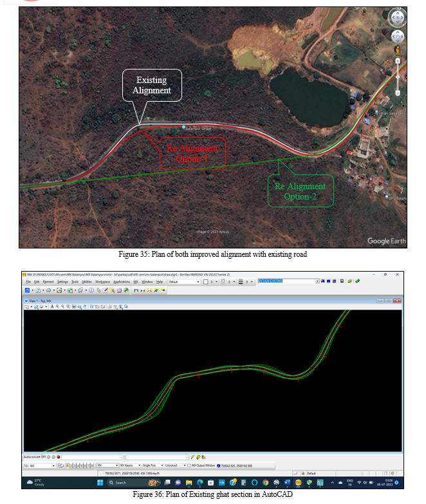Open the line style dropdown arrow

point(234,282)
